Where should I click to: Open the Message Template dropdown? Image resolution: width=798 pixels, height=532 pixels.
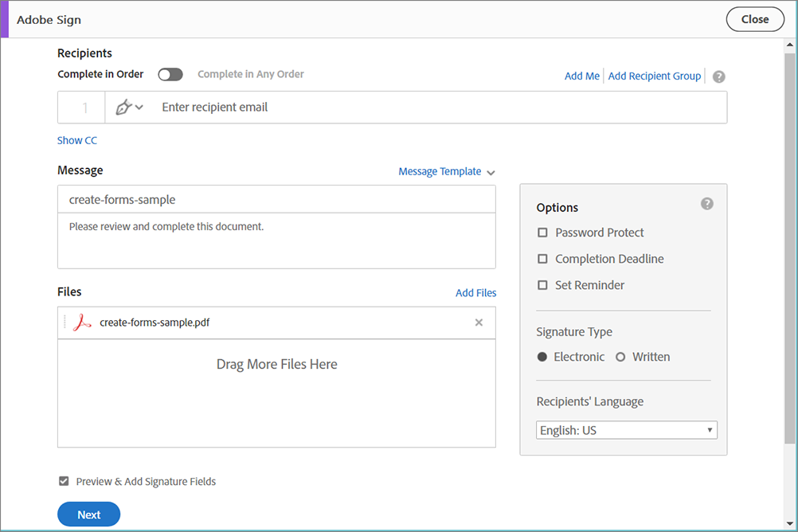click(446, 171)
